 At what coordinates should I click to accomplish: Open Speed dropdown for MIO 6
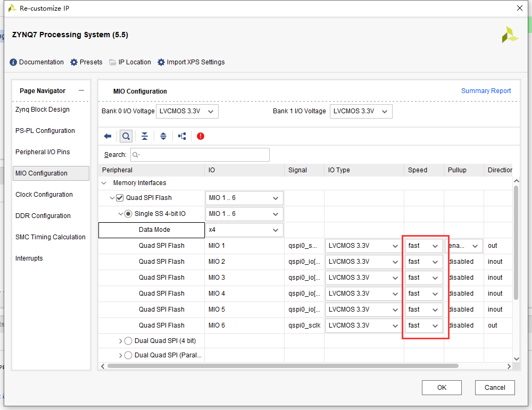[x=423, y=325]
